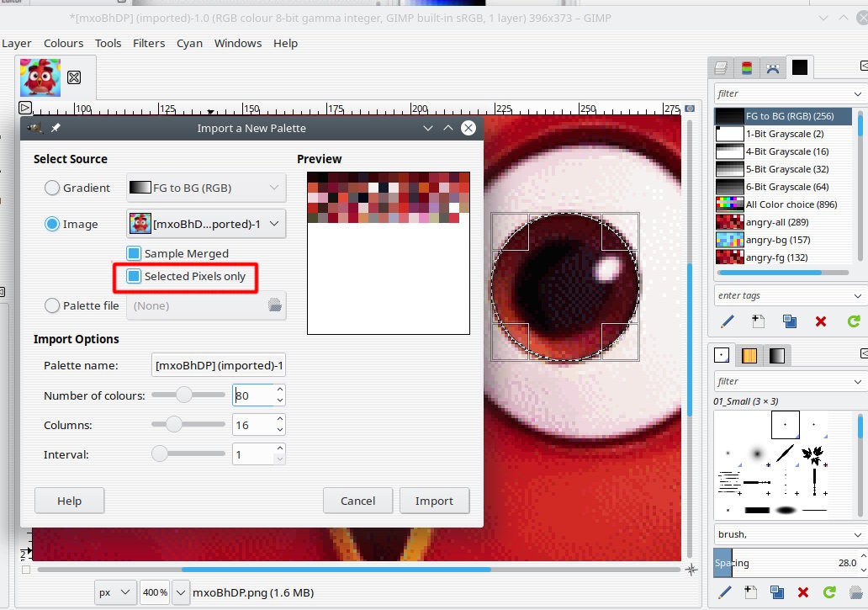The height and width of the screenshot is (610, 868).
Task: Decrease the Columns stepper value
Action: click(280, 430)
